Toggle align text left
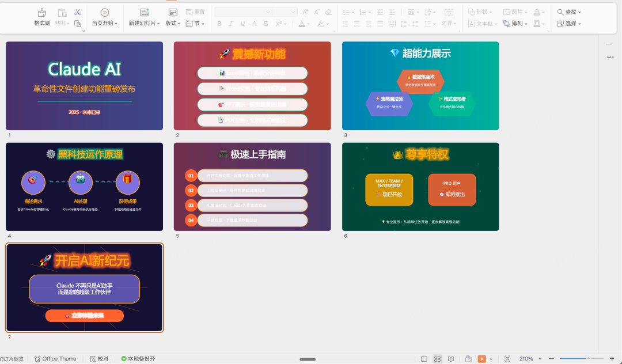Viewport: 622px width, 364px height. pyautogui.click(x=345, y=24)
